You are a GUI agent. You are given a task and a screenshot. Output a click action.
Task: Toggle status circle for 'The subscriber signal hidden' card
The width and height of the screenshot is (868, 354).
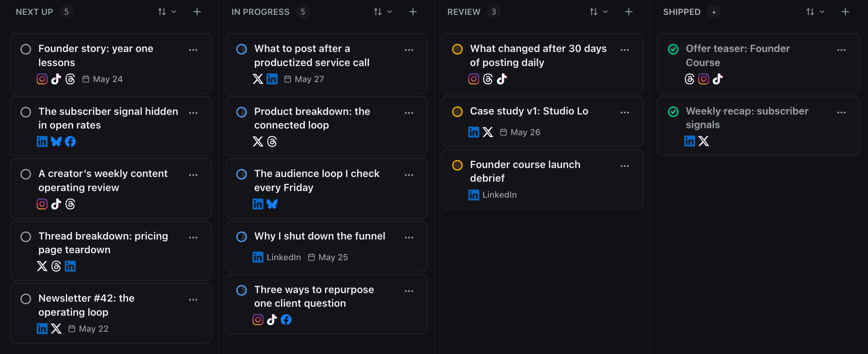(x=26, y=112)
